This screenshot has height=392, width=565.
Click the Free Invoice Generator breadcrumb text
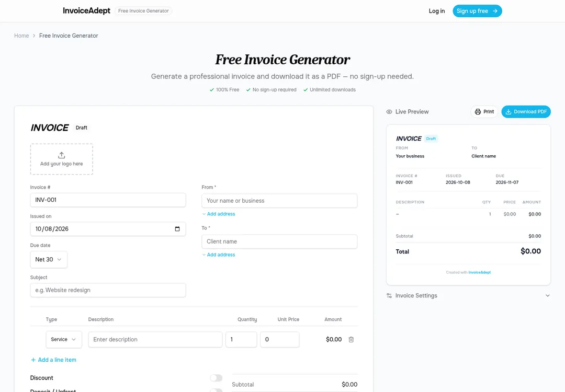[69, 36]
